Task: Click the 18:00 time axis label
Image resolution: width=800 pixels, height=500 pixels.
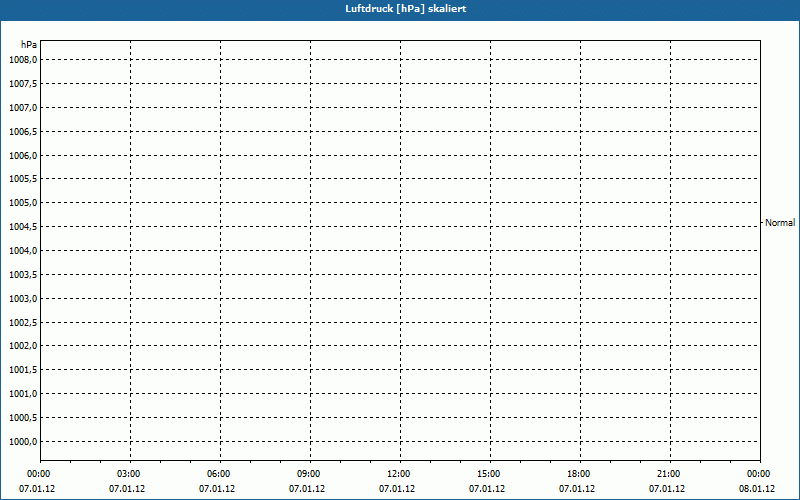Action: click(x=579, y=474)
